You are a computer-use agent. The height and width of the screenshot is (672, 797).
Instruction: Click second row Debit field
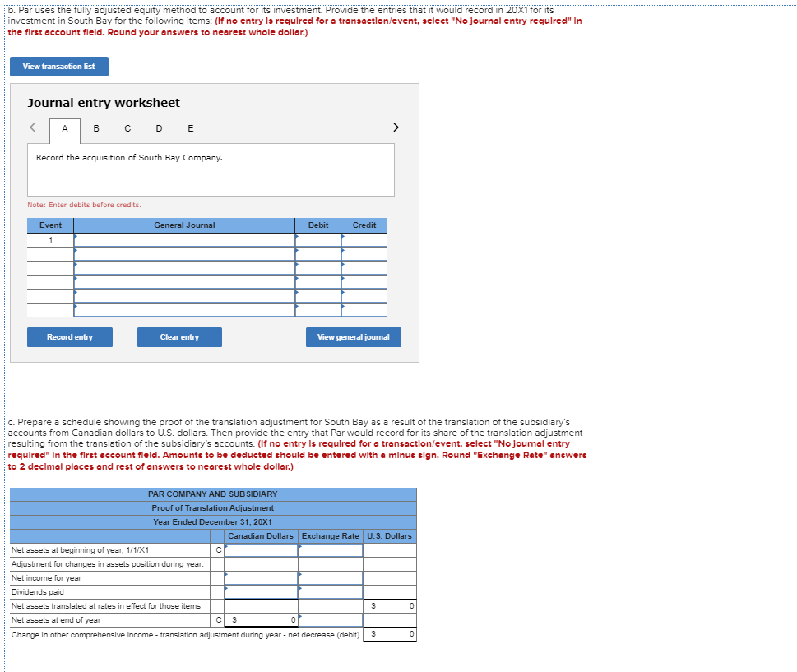pos(318,254)
